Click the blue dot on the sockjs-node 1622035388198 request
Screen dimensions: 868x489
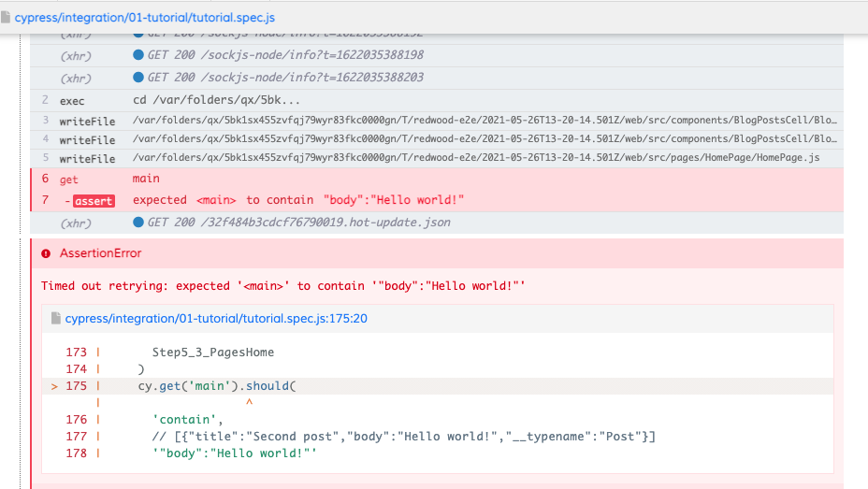tap(138, 55)
